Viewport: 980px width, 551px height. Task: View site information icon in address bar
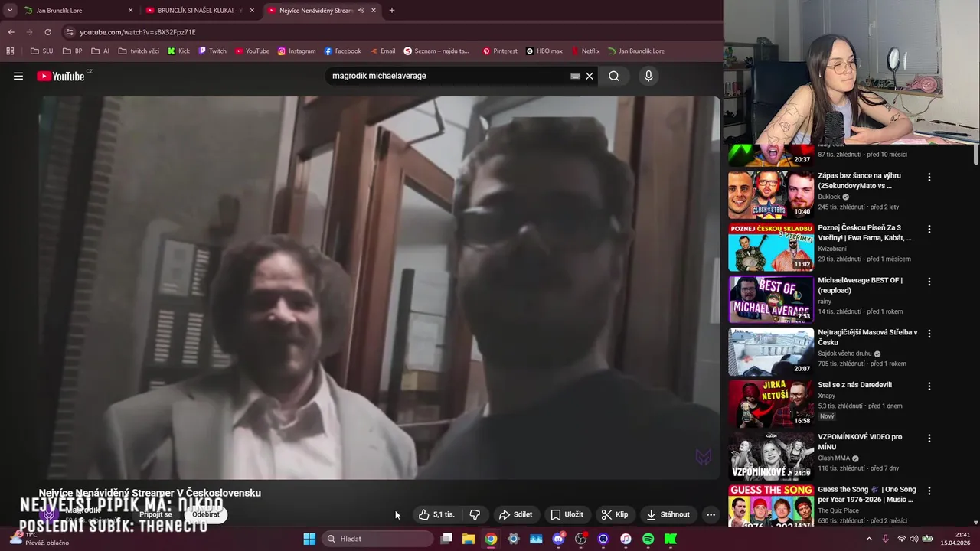click(x=70, y=32)
